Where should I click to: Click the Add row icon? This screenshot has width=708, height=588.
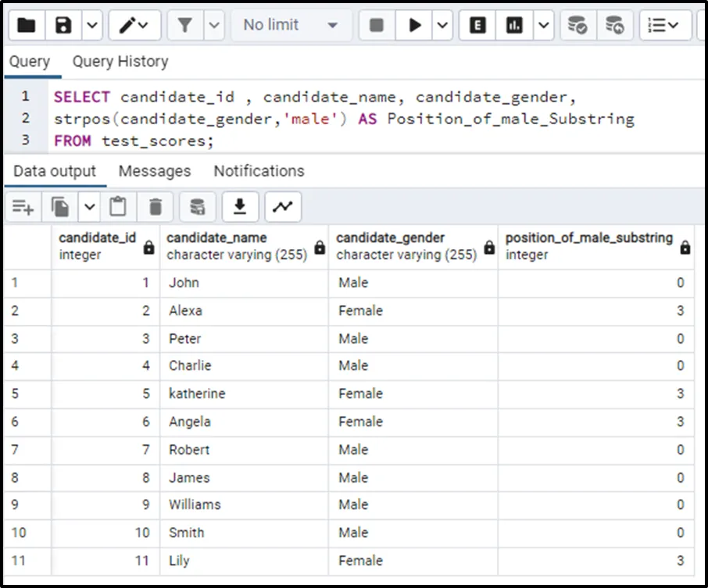[23, 207]
